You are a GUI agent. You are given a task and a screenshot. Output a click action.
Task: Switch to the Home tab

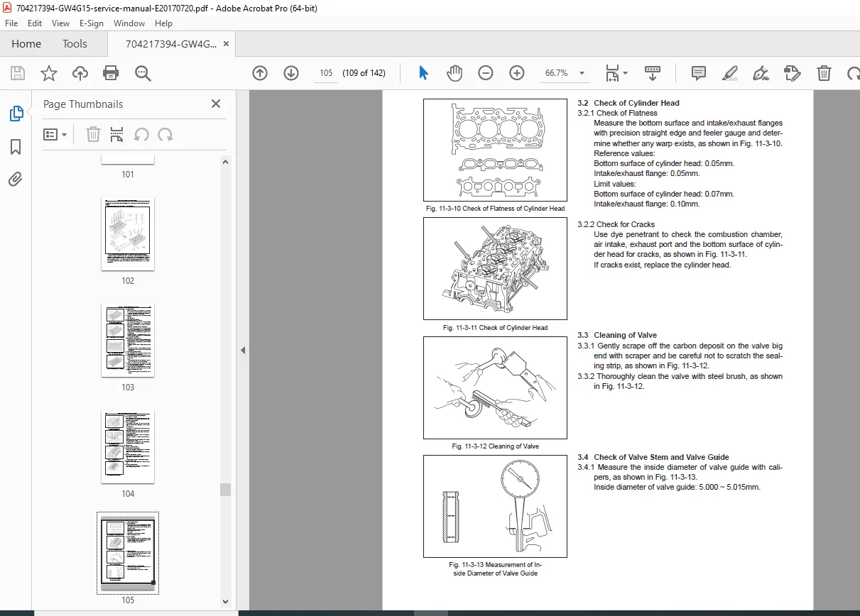[x=26, y=43]
